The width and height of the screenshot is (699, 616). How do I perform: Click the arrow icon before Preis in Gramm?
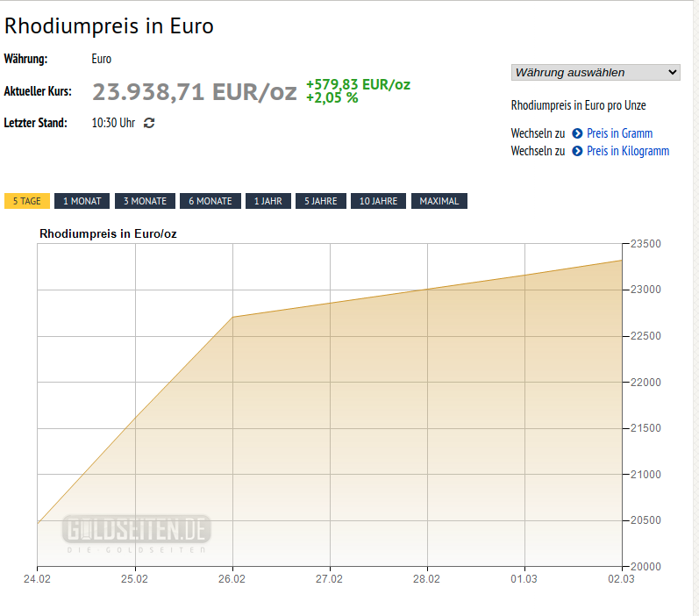coord(577,133)
